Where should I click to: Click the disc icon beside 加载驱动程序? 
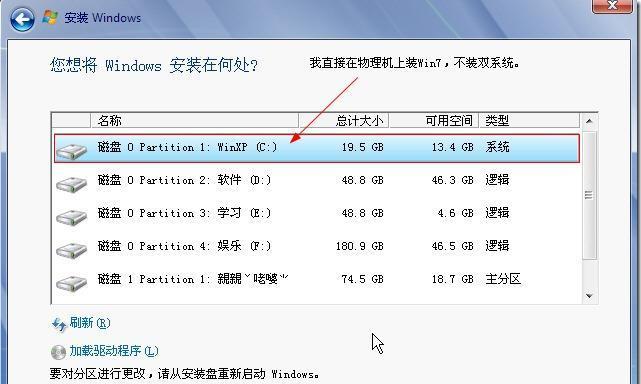58,352
